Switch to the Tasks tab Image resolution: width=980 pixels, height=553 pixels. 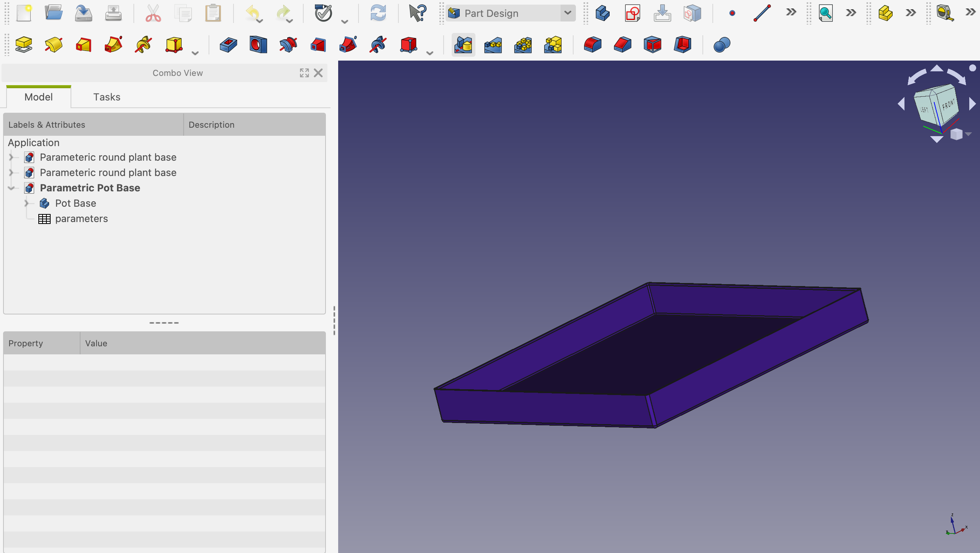tap(107, 97)
